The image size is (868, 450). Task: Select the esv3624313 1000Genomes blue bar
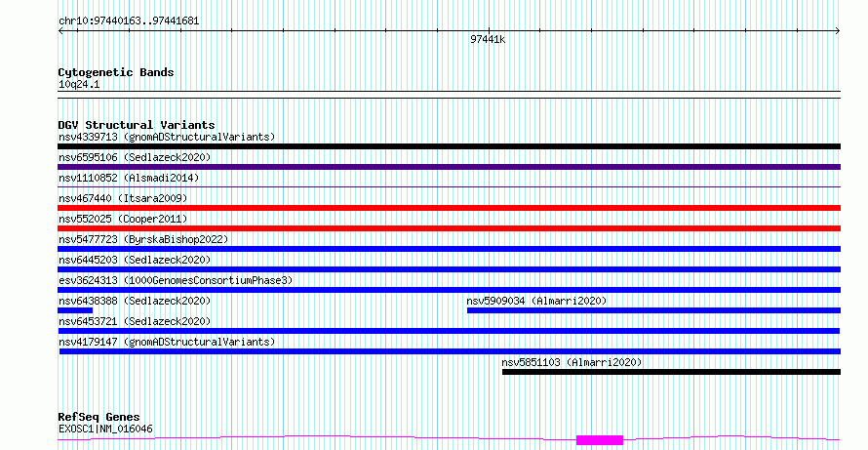tap(449, 290)
